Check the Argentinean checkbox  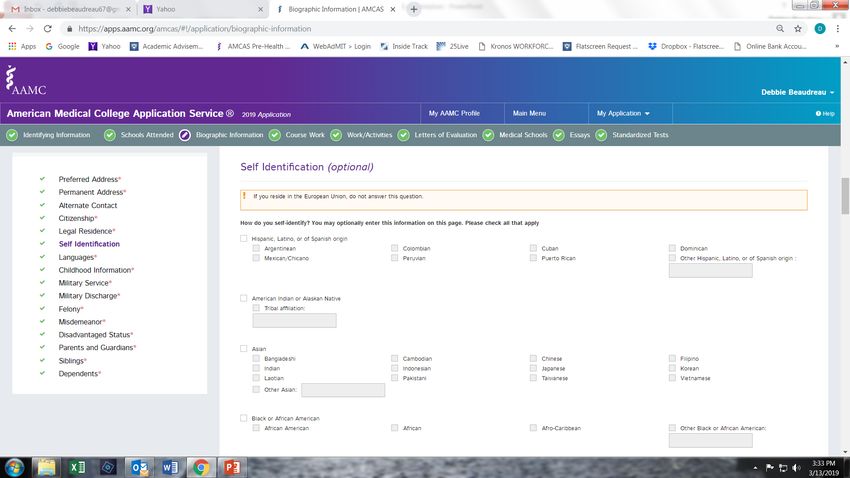click(256, 248)
